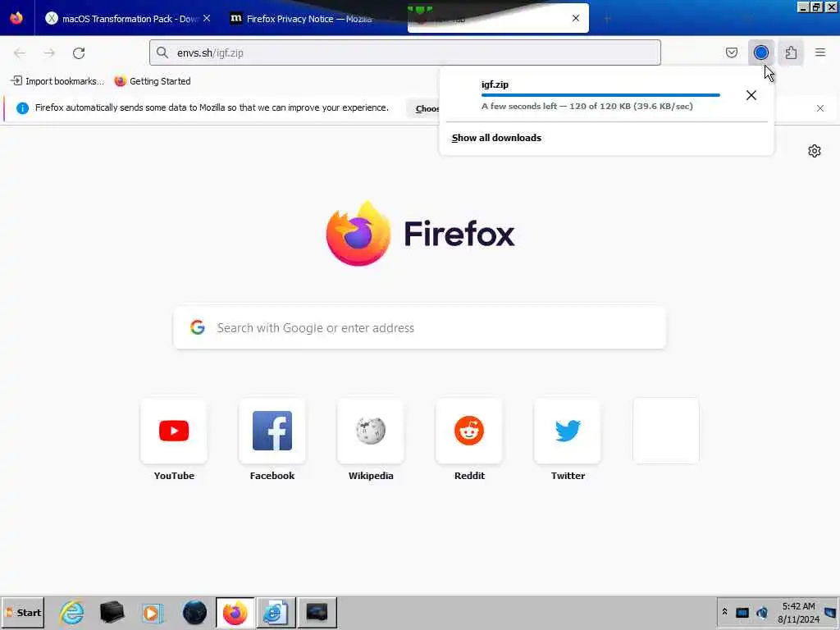Close the active new tab
840x630 pixels.
[x=575, y=18]
